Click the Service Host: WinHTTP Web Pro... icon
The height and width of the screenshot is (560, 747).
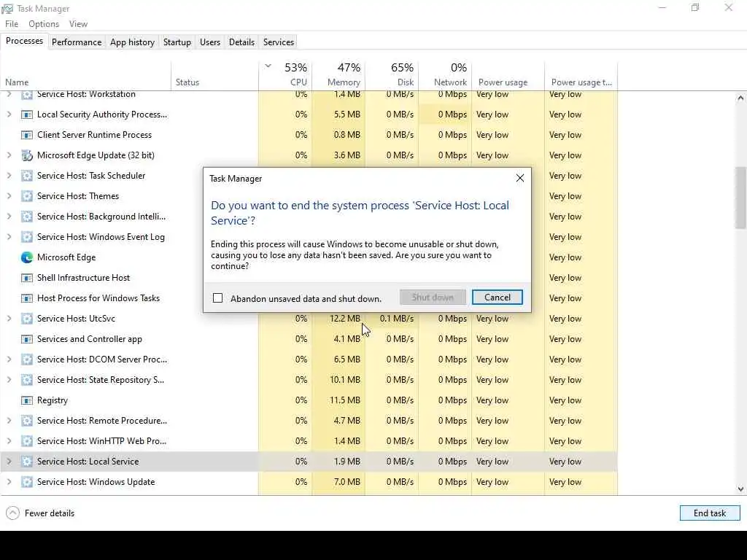(27, 441)
